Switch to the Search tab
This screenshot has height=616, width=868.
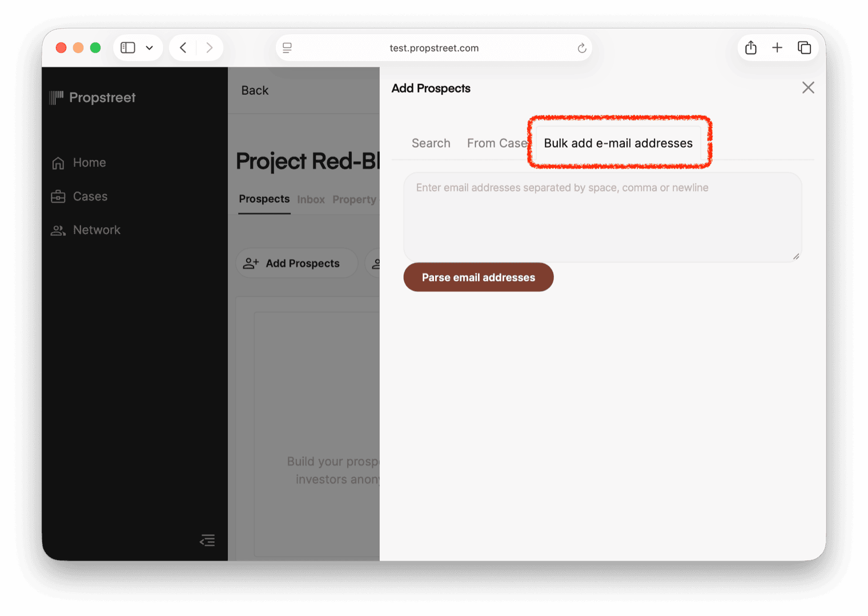point(431,143)
